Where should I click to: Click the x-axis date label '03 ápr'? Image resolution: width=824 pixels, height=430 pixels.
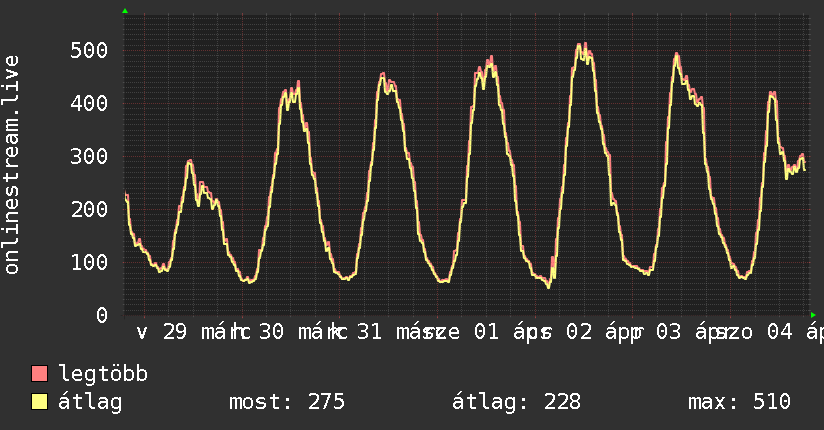coord(695,332)
